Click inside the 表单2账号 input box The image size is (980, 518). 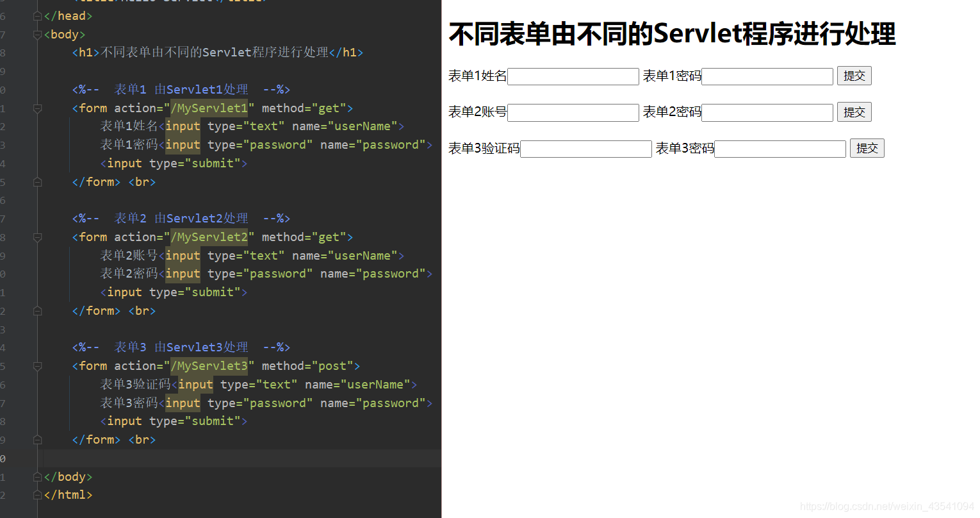pos(572,112)
